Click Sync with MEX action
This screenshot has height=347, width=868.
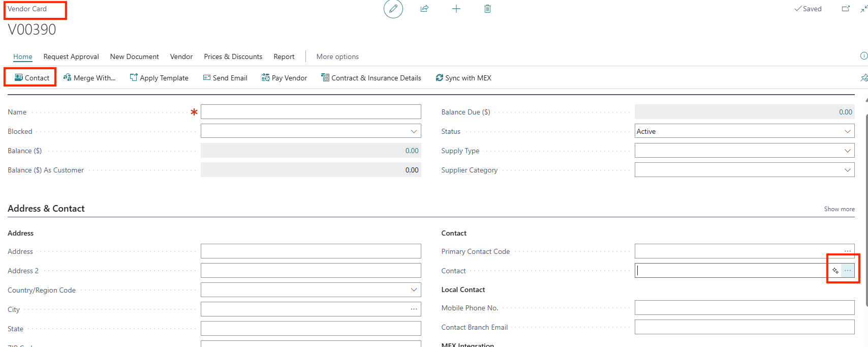463,78
